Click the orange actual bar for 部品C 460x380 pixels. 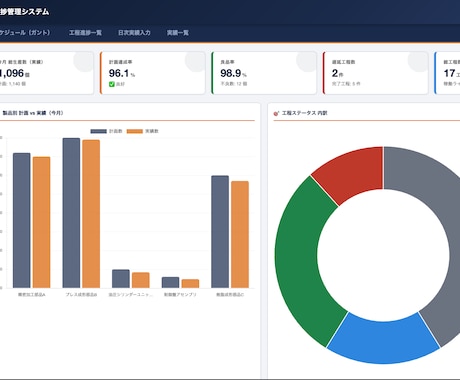coord(240,234)
